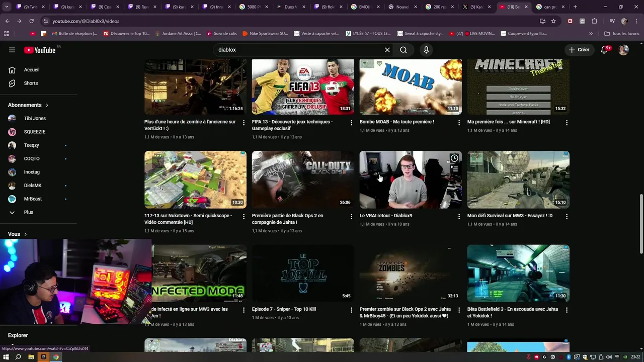644x362 pixels.
Task: Open options for MW3 Survival video
Action: 567,217
